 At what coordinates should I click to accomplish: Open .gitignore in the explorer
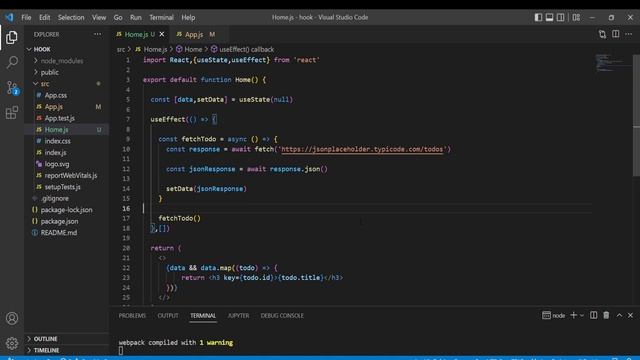tap(66, 198)
